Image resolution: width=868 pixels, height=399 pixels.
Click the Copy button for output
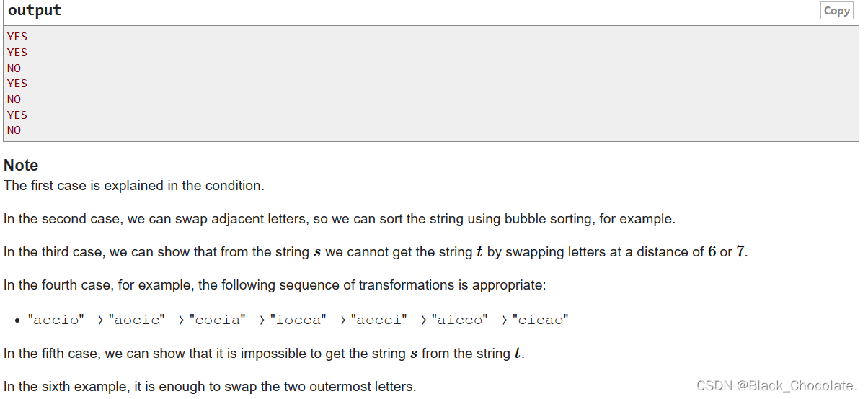tap(836, 11)
